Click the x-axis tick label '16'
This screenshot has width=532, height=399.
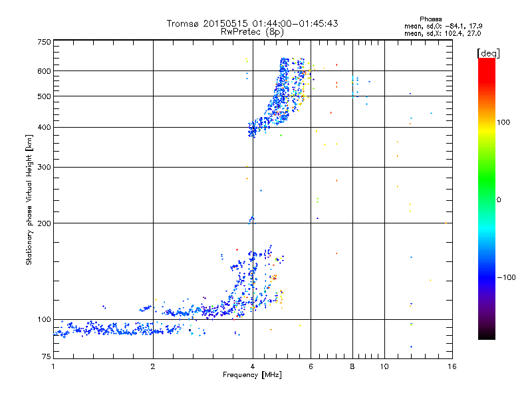tap(452, 366)
